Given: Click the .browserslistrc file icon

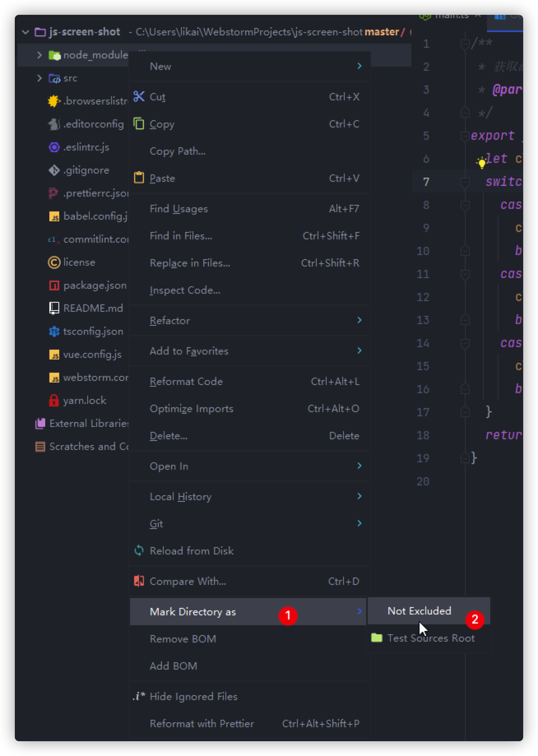Looking at the screenshot, I should [54, 101].
